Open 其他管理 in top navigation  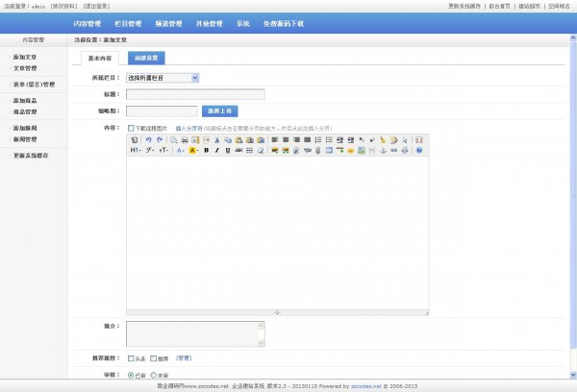pyautogui.click(x=209, y=23)
